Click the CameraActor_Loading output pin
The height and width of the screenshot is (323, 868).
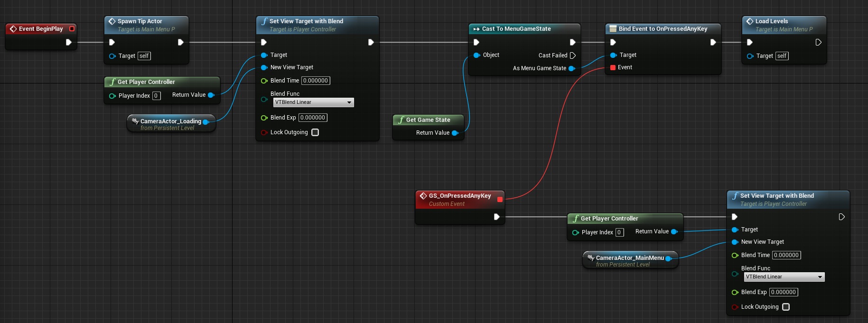pyautogui.click(x=206, y=122)
